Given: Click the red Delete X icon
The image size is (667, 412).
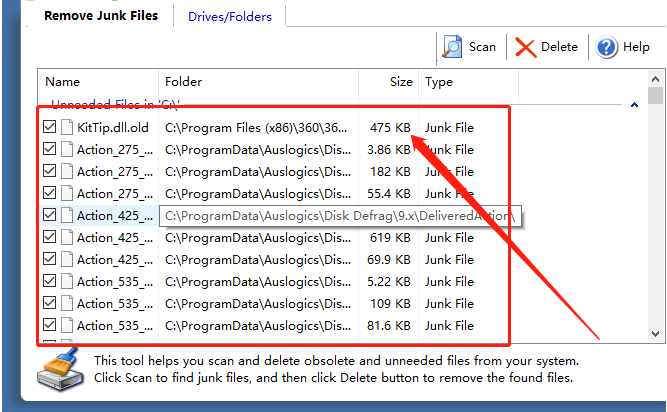Looking at the screenshot, I should pos(525,47).
